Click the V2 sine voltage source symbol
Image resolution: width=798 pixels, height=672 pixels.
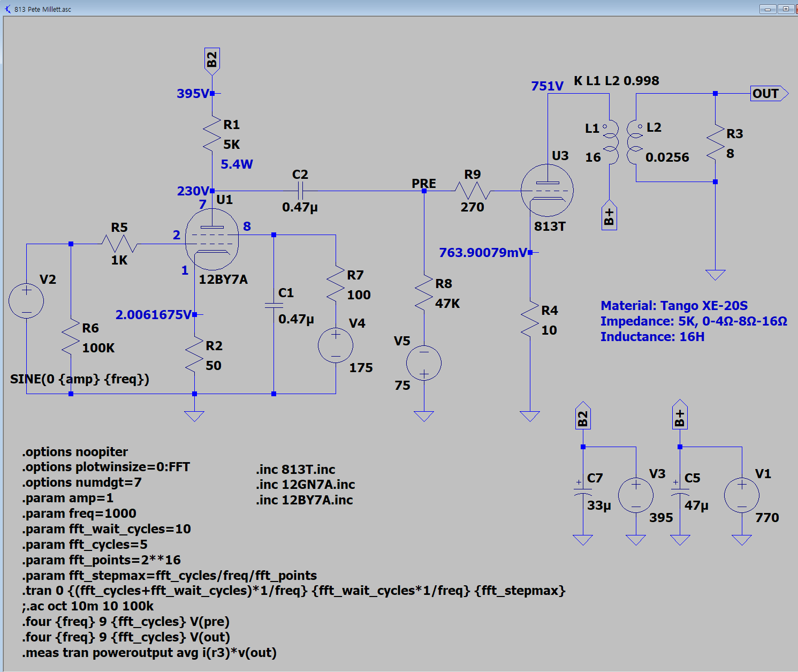[x=26, y=300]
